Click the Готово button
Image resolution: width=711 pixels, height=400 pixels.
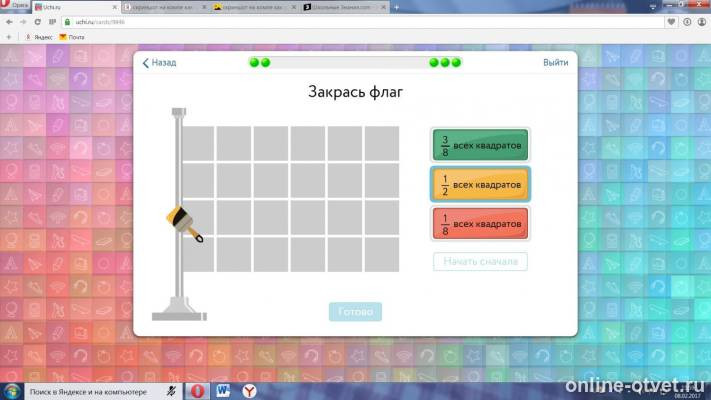coord(355,312)
